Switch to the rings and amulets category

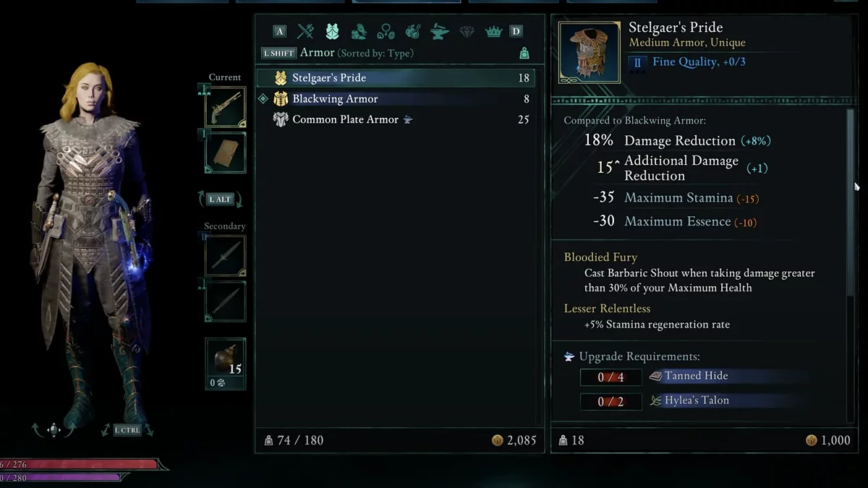point(386,31)
